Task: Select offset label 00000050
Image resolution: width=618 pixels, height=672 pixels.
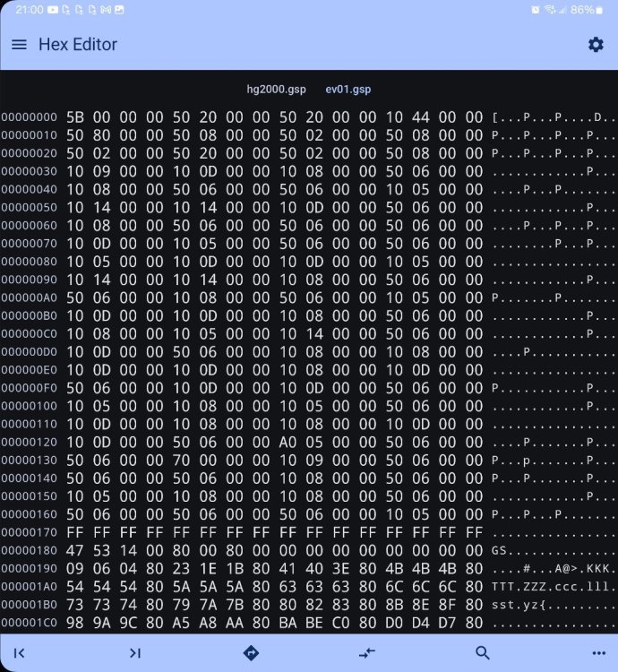Action: (30, 208)
